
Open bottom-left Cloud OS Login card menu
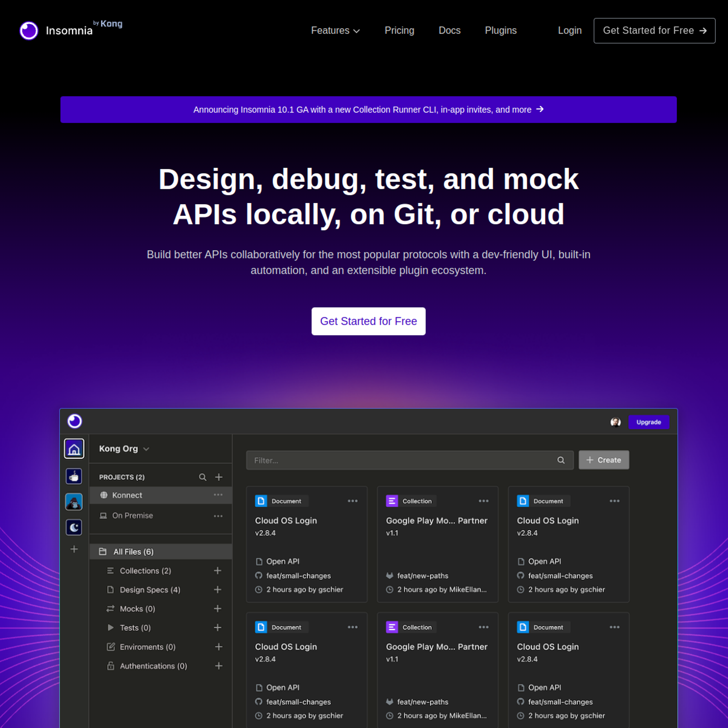coord(352,627)
